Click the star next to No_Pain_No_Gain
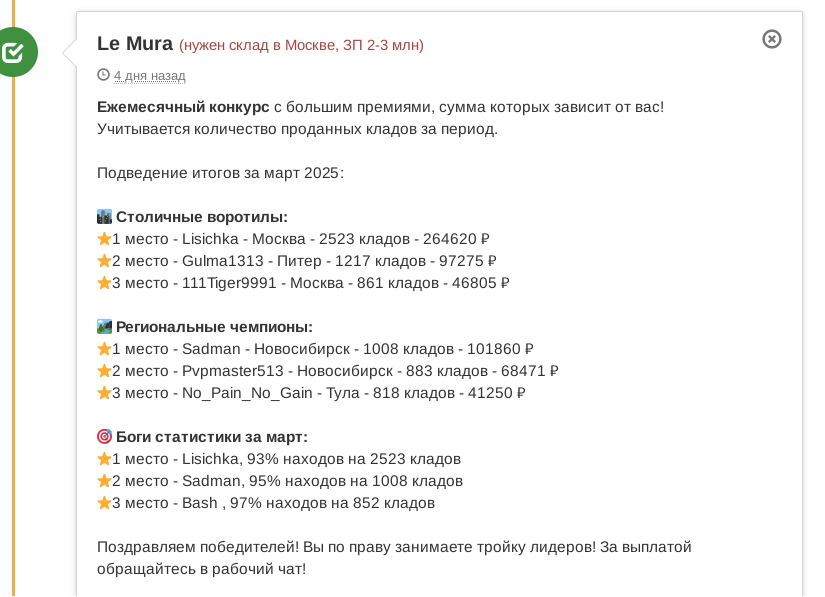The width and height of the screenshot is (825, 597). click(x=104, y=393)
